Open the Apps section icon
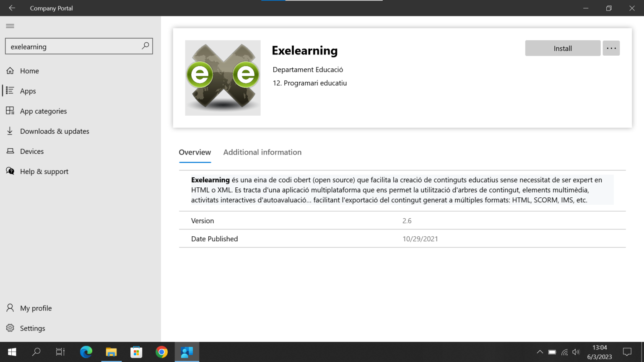 click(x=10, y=91)
